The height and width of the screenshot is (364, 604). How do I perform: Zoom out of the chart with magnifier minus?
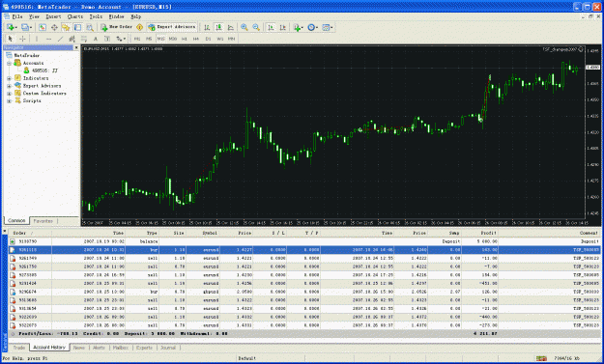(x=256, y=27)
